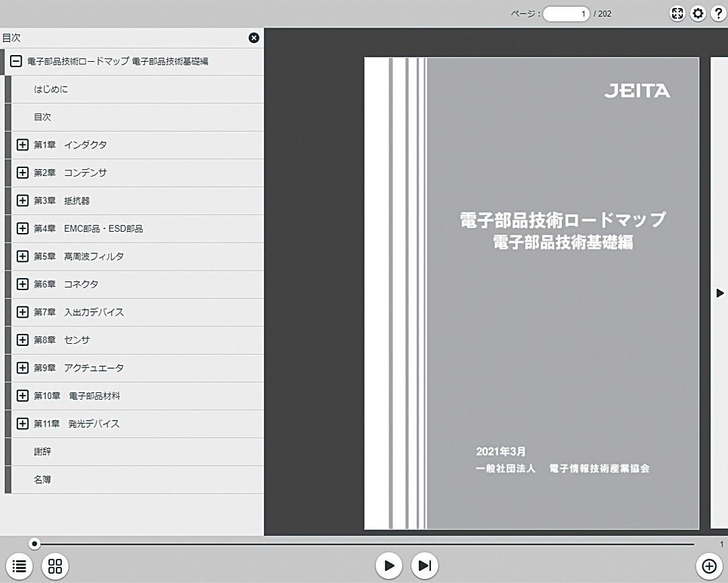Open the fullscreen view icon
Viewport: 728px width, 583px height.
[678, 13]
